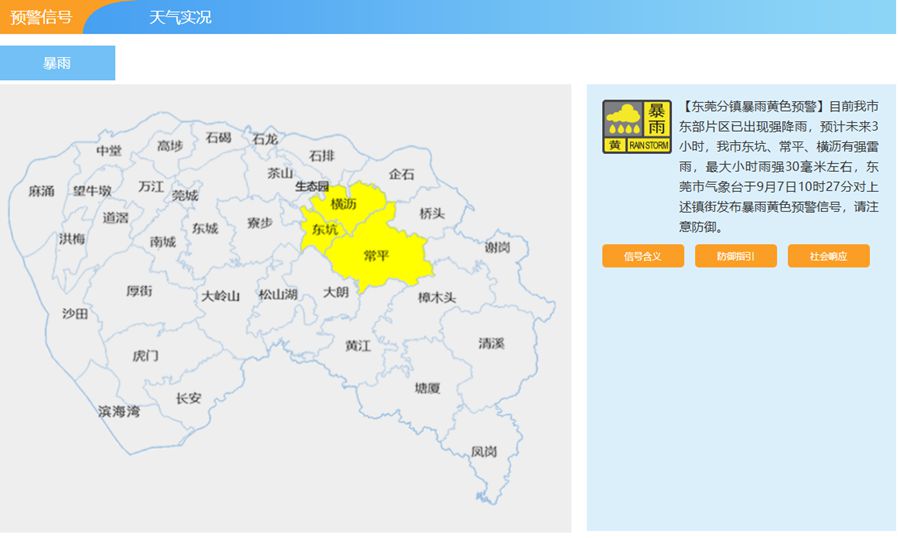Select the yellow 常平 region on map

pos(377,256)
